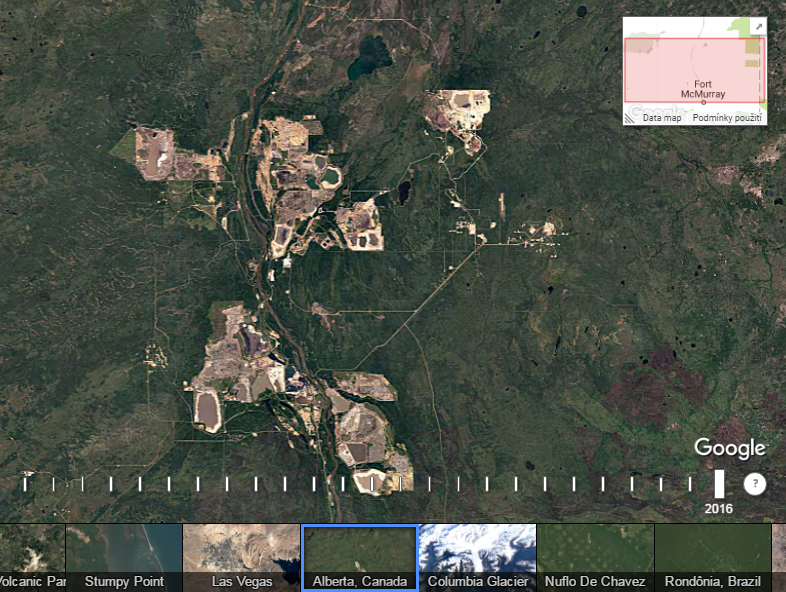Viewport: 786px width, 592px height.
Task: Choose the Stumpy Point location thumbnail
Action: (x=124, y=557)
